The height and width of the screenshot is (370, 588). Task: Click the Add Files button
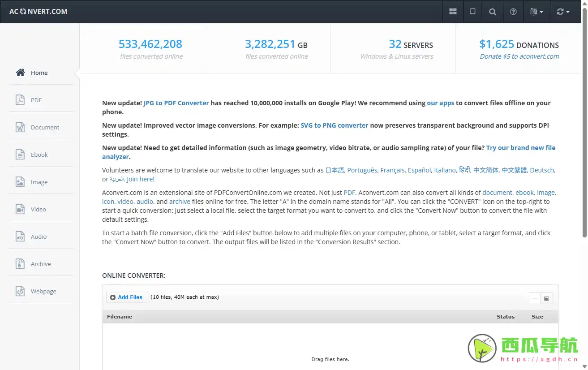coord(127,297)
